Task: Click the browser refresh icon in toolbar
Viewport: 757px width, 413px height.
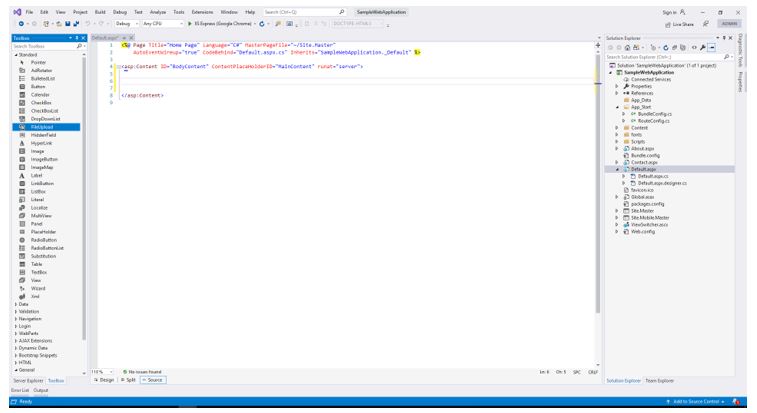Action: pos(262,24)
